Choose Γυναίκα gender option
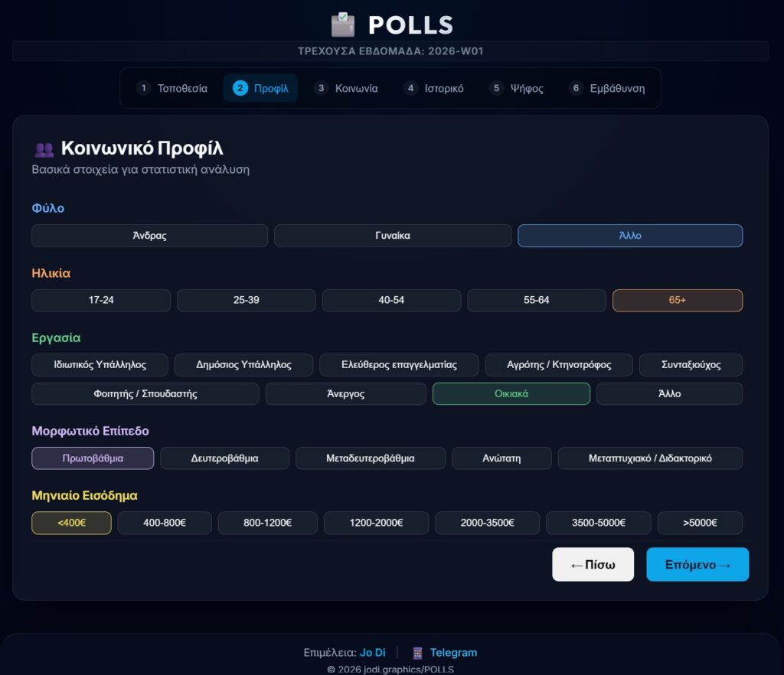Viewport: 784px width, 675px height. 392,236
